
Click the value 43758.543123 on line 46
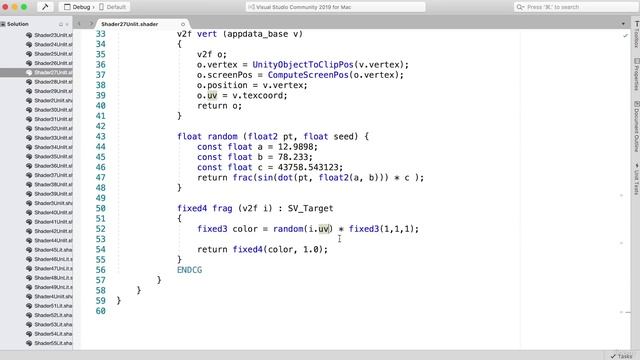308,167
